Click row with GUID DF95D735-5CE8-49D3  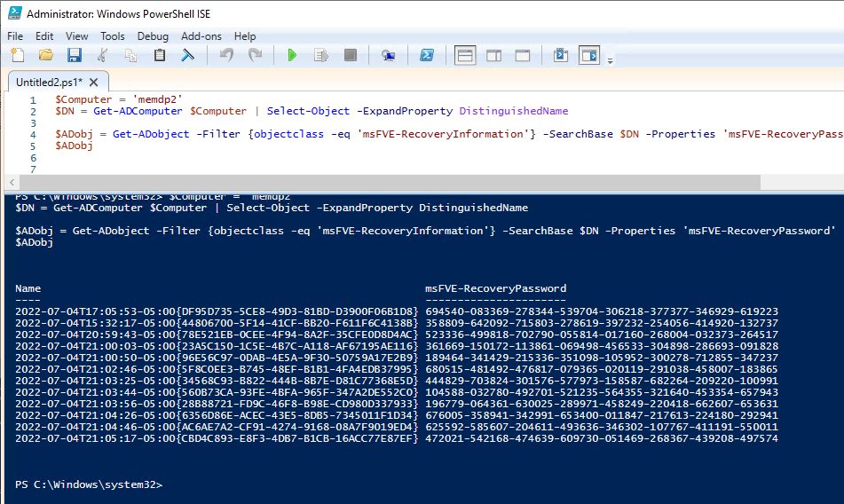[x=397, y=311]
